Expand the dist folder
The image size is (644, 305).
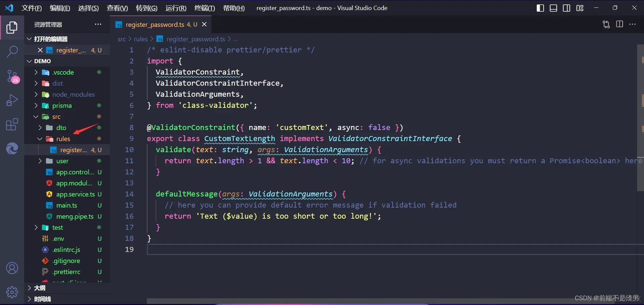click(x=67, y=83)
